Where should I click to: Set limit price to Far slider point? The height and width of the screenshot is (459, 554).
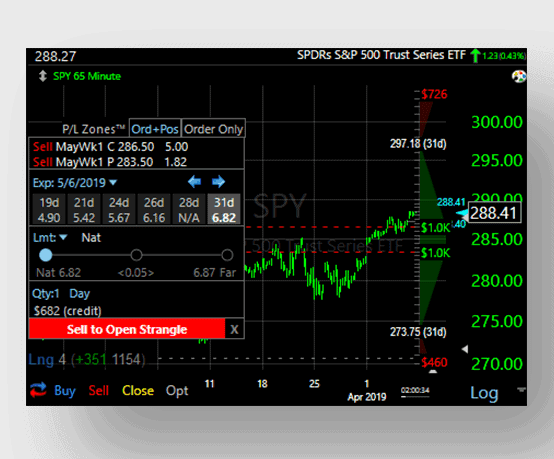tap(227, 255)
